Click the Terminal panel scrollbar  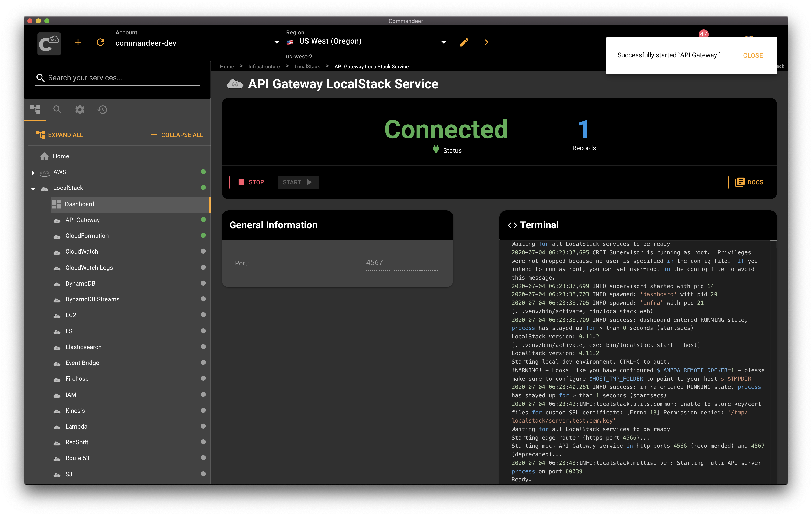773,362
